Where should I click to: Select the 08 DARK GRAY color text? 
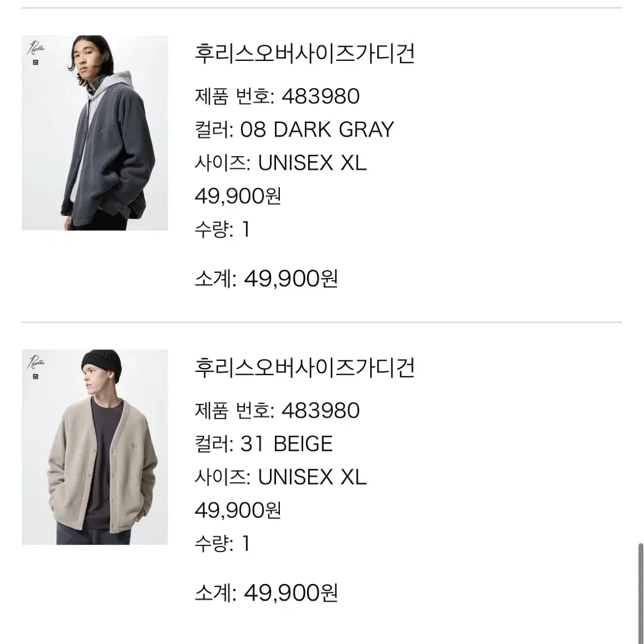tap(317, 130)
